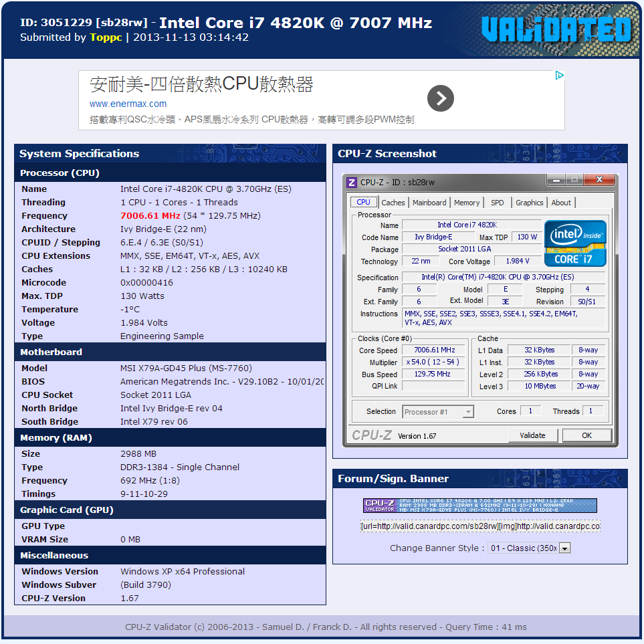Click the Graphic Card (GPU) section header

pyautogui.click(x=171, y=510)
